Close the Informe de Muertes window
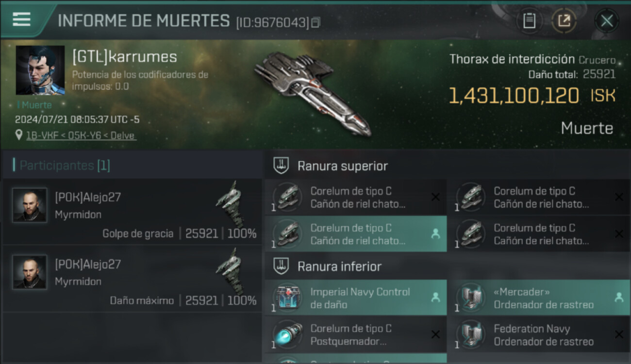The image size is (631, 364). pyautogui.click(x=607, y=20)
